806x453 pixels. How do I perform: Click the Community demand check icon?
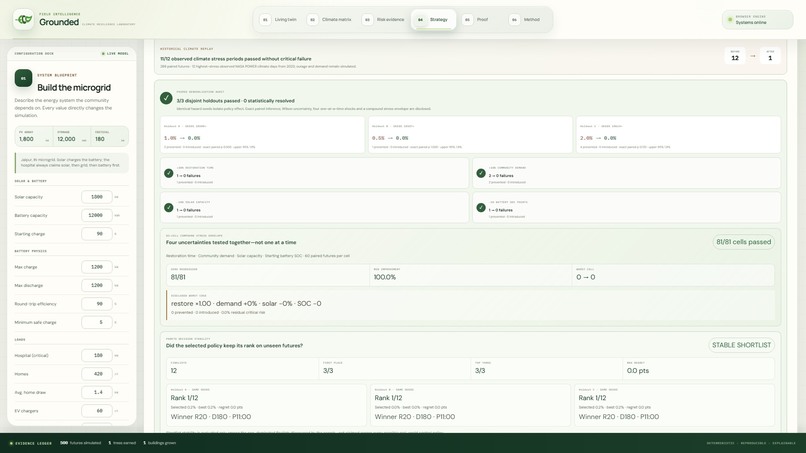pos(481,173)
